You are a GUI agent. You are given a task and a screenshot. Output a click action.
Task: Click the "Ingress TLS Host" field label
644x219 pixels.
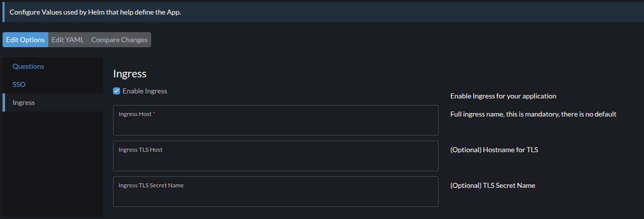[140, 150]
